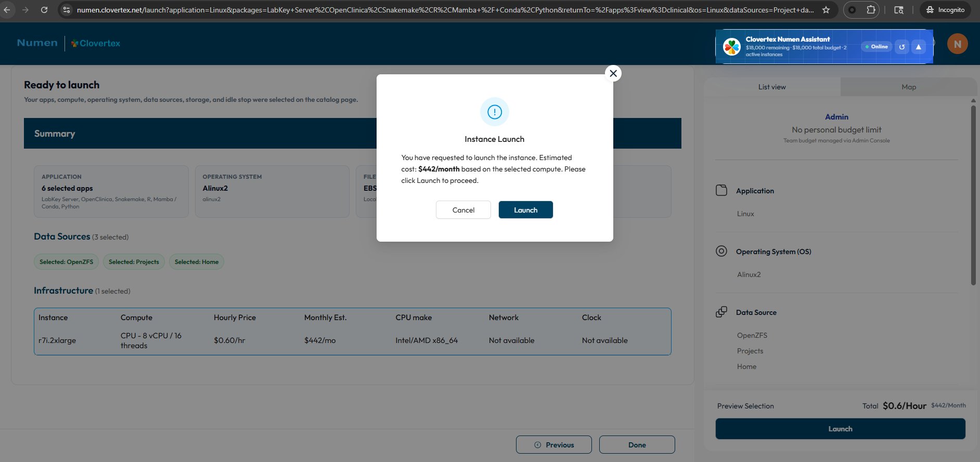Image resolution: width=980 pixels, height=462 pixels.
Task: Click the sidebar Launch button
Action: point(840,429)
